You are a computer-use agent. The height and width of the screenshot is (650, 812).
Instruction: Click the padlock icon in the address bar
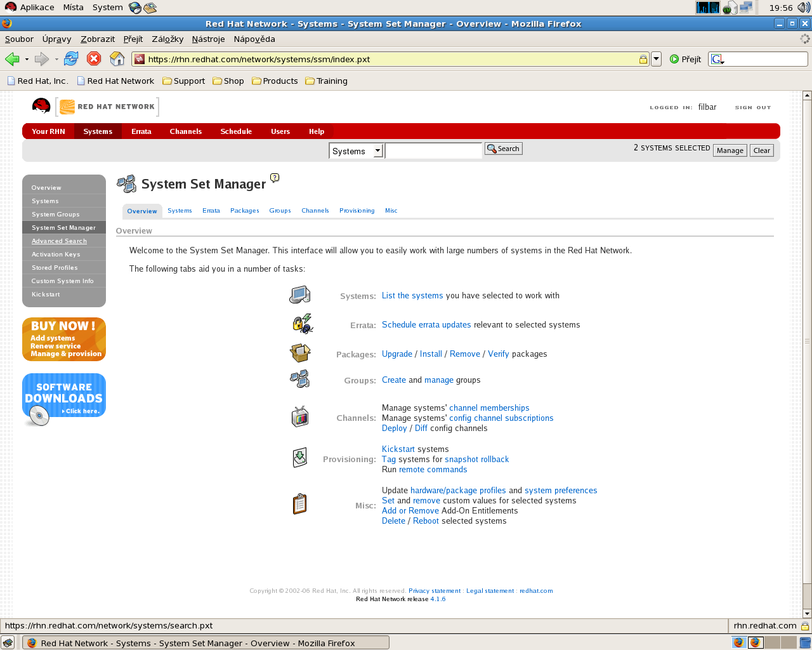tap(643, 59)
